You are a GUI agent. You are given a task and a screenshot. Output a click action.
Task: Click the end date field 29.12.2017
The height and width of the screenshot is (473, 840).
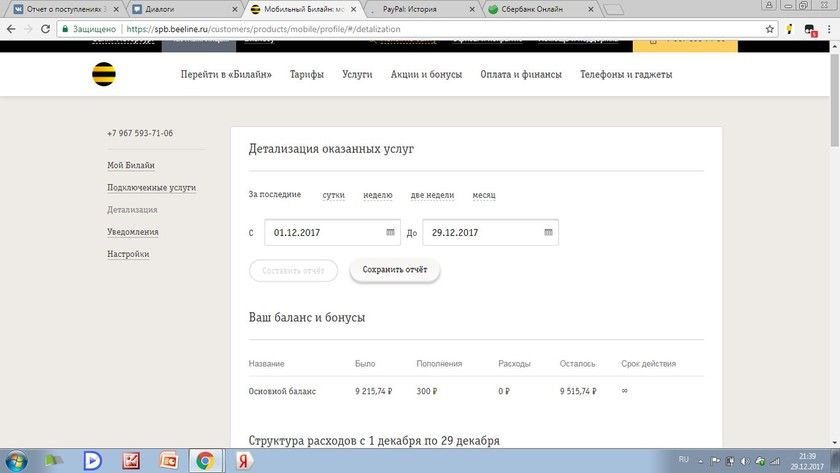click(x=491, y=232)
